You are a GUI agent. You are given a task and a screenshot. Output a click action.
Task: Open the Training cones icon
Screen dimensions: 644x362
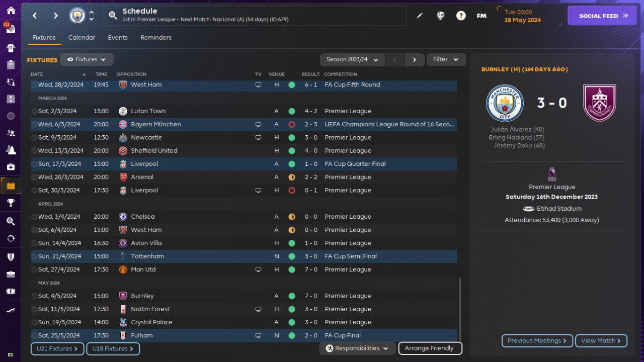[x=11, y=150]
